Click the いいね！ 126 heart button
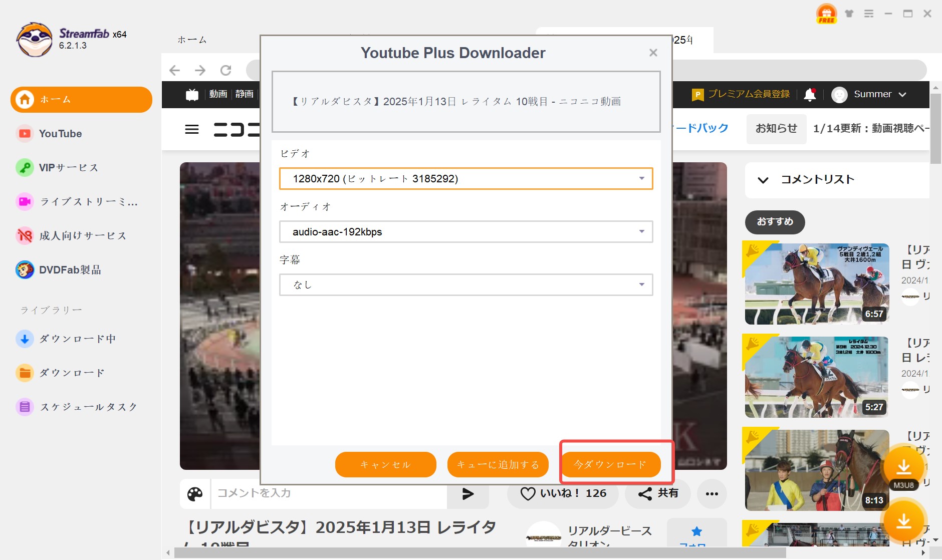 (x=563, y=493)
